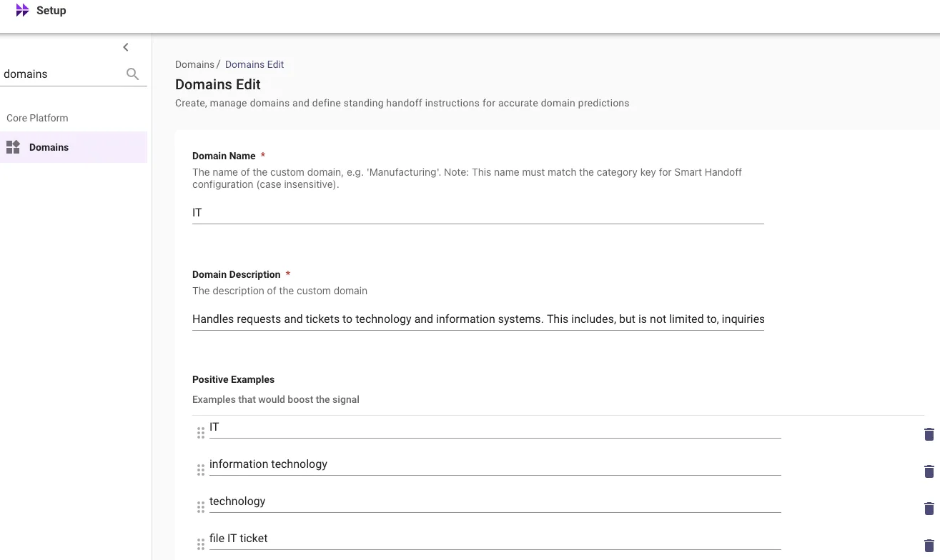
Task: Click the Domain Description label
Action: pos(237,274)
